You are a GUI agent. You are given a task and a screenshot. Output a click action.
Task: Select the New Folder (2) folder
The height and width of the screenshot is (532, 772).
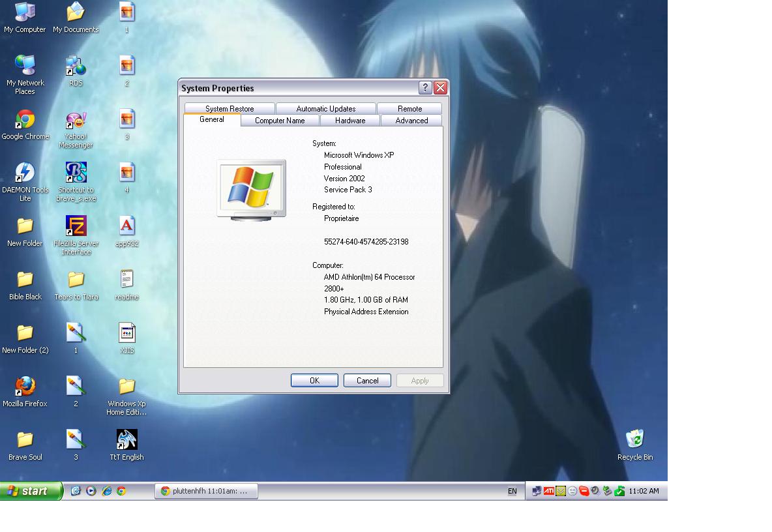(x=25, y=338)
